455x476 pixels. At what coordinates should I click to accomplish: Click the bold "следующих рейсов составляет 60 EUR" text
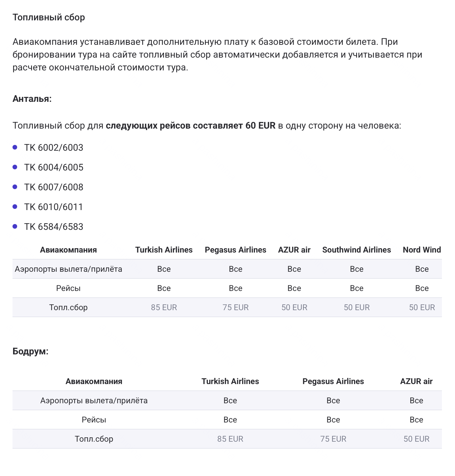tap(190, 126)
